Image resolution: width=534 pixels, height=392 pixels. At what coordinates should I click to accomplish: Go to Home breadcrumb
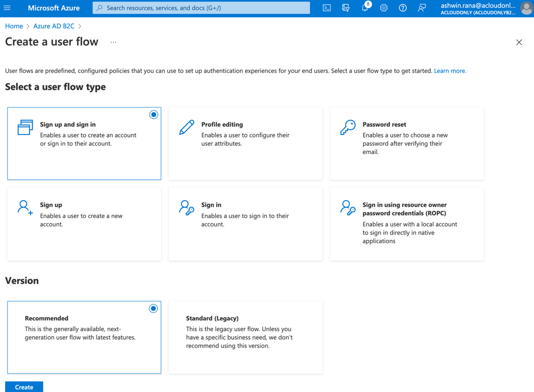click(14, 26)
